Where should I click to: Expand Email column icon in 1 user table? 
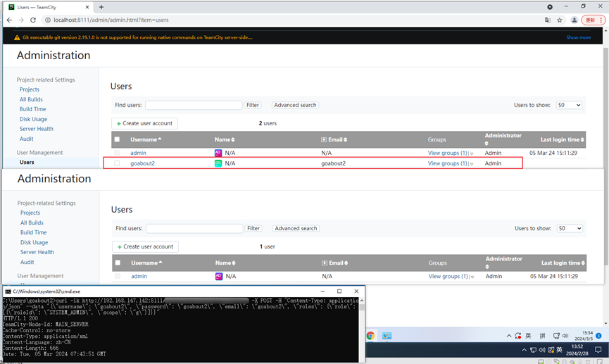pos(325,263)
